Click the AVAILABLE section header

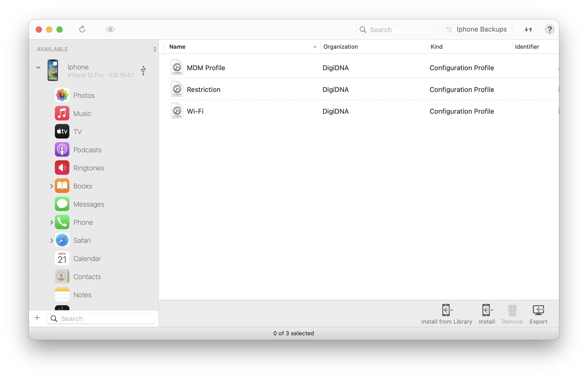click(x=52, y=49)
